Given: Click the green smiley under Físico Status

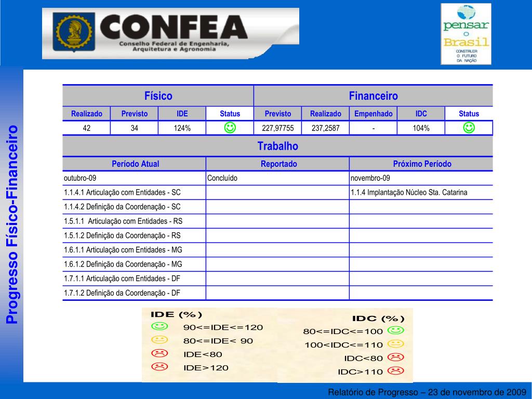Looking at the screenshot, I should point(230,128).
